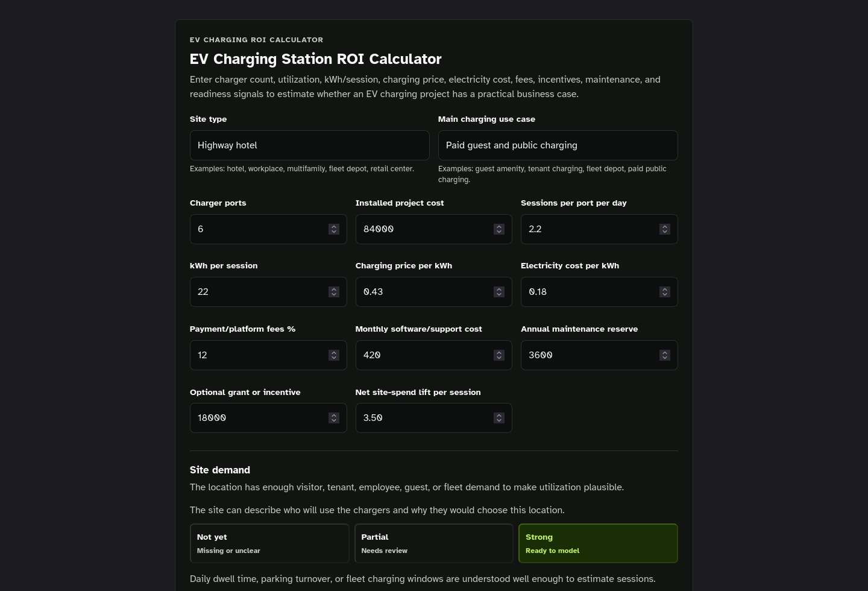This screenshot has width=868, height=591.
Task: Select the 'Partial' site demand option
Action: (434, 543)
